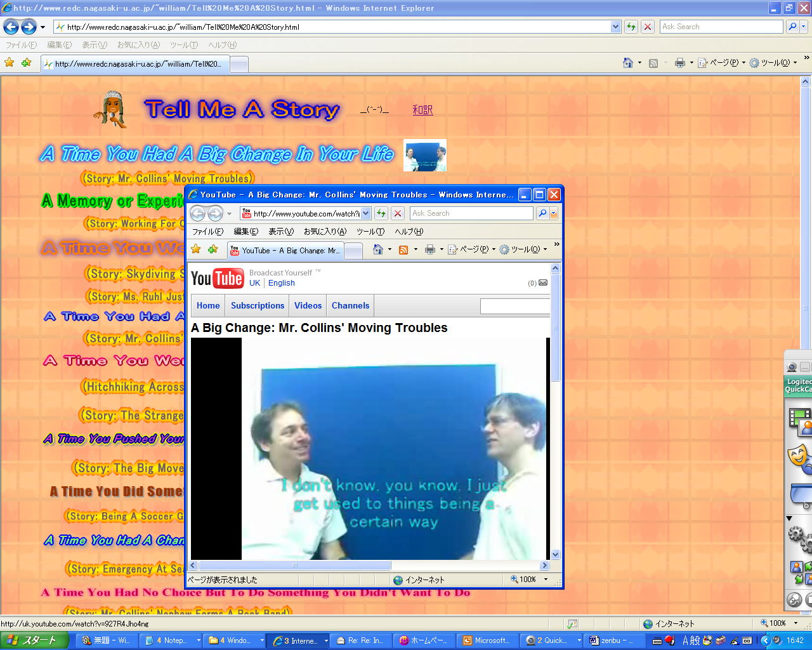Click the 和訳 translation link
Viewport: 812px width, 650px height.
(422, 110)
